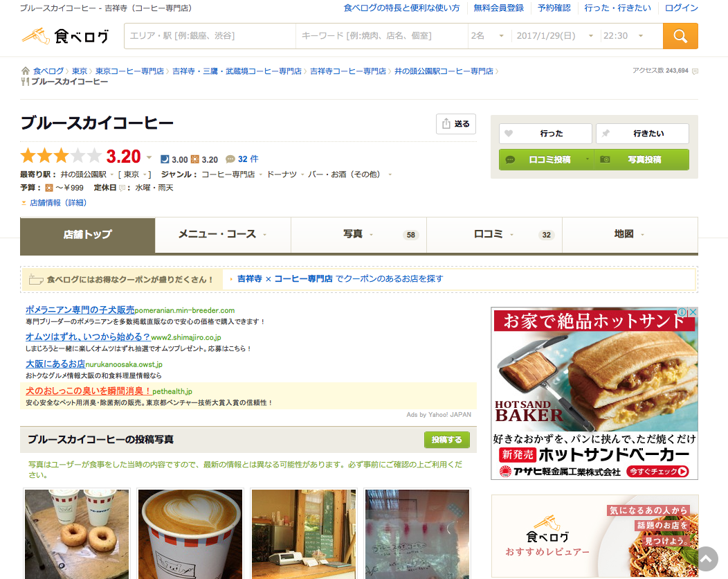This screenshot has height=579, width=728.
Task: Click the daytime lunch score icon 3.20
Action: [195, 159]
